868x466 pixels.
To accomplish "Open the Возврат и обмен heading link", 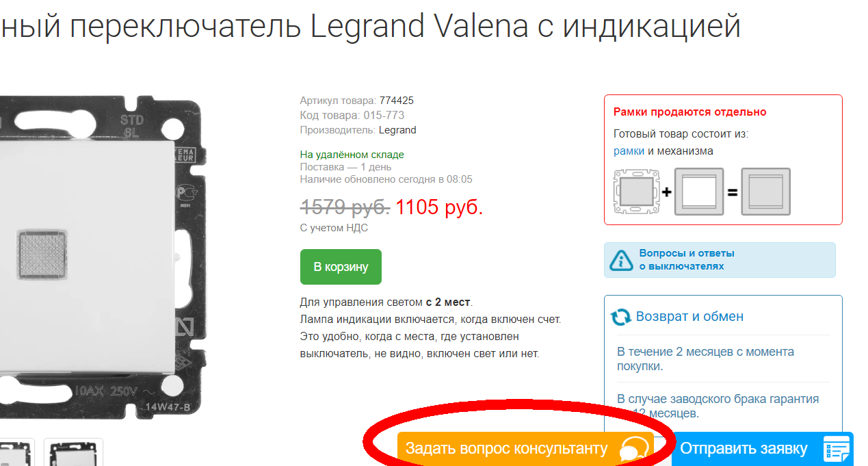I will [689, 317].
